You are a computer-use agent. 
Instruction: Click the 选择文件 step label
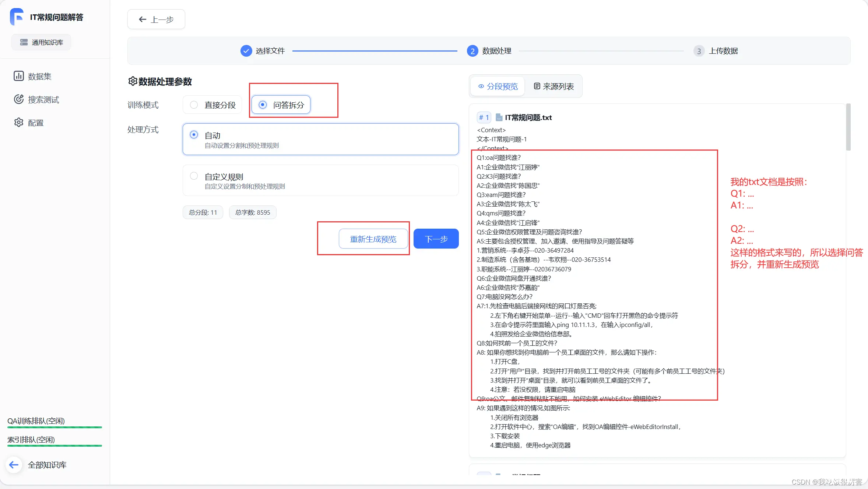tap(270, 51)
